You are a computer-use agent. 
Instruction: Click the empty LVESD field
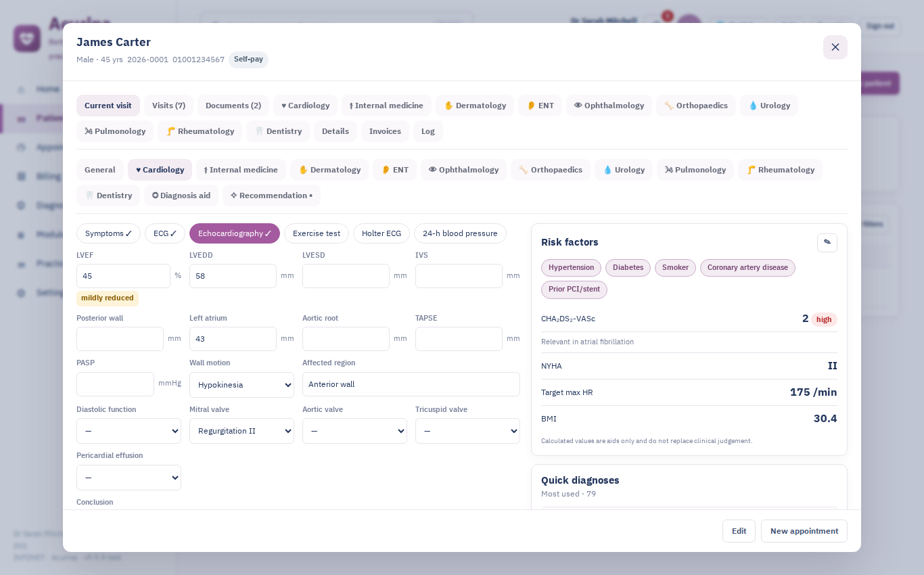point(346,276)
